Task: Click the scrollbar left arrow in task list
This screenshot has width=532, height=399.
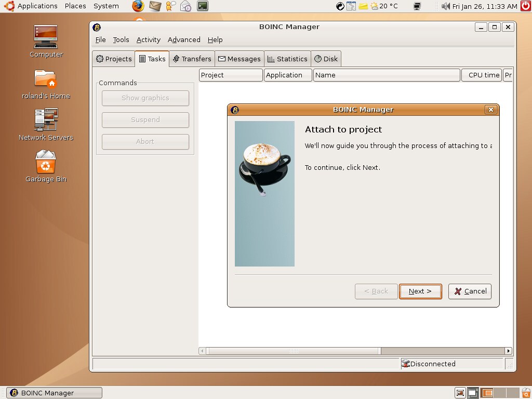Action: click(202, 351)
